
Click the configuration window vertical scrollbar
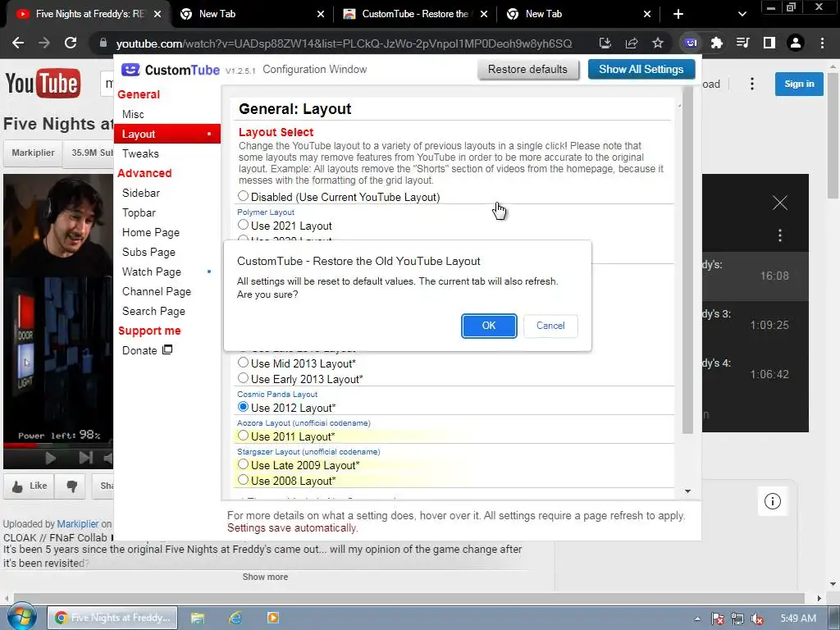(688, 260)
